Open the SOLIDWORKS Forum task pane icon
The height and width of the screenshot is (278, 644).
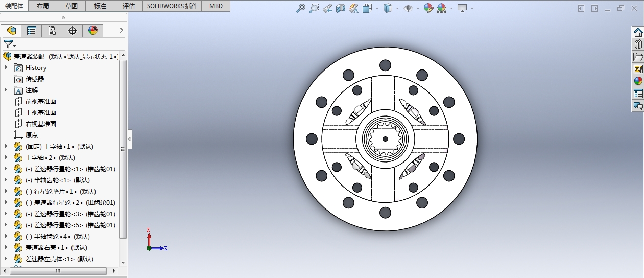pos(638,106)
